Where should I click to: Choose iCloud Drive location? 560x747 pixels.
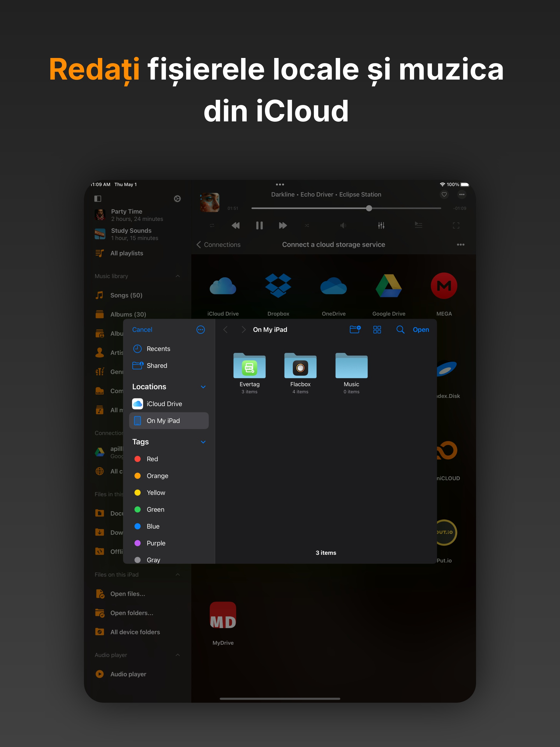tap(169, 404)
